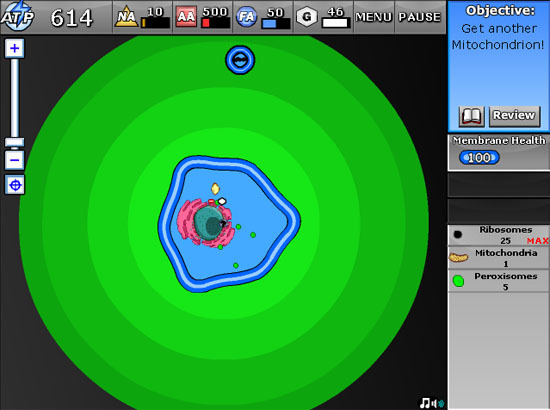Image resolution: width=550 pixels, height=410 pixels.
Task: Click the G 46 resource bar
Action: coord(336,23)
